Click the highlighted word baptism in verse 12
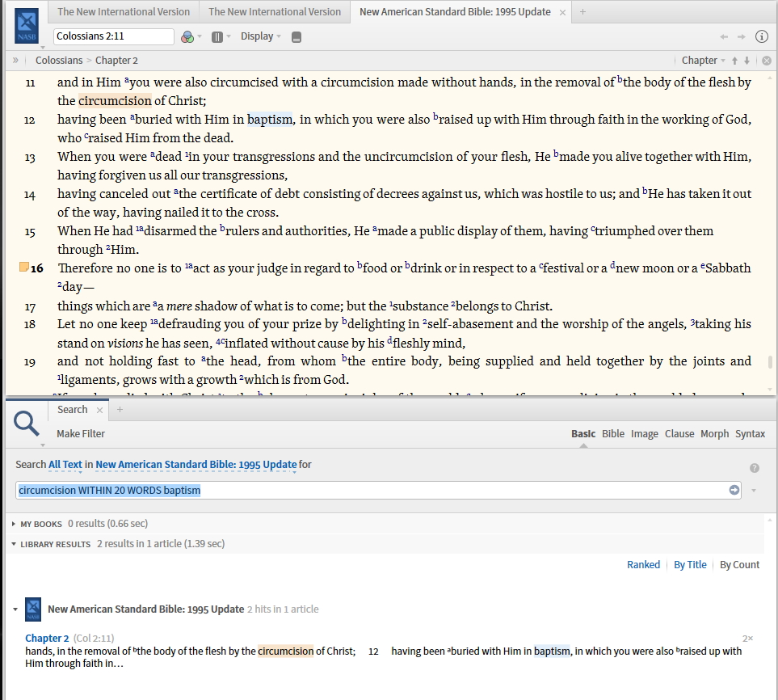The width and height of the screenshot is (778, 700). [270, 119]
